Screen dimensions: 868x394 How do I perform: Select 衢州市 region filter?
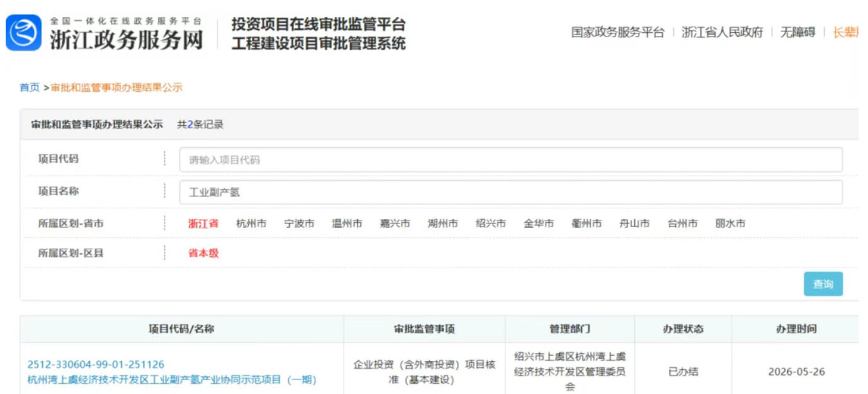coord(586,223)
